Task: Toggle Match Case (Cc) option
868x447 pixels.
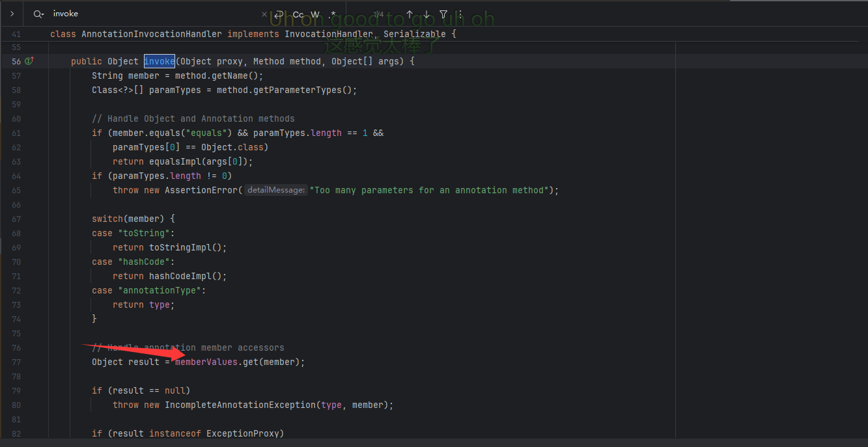Action: click(298, 14)
